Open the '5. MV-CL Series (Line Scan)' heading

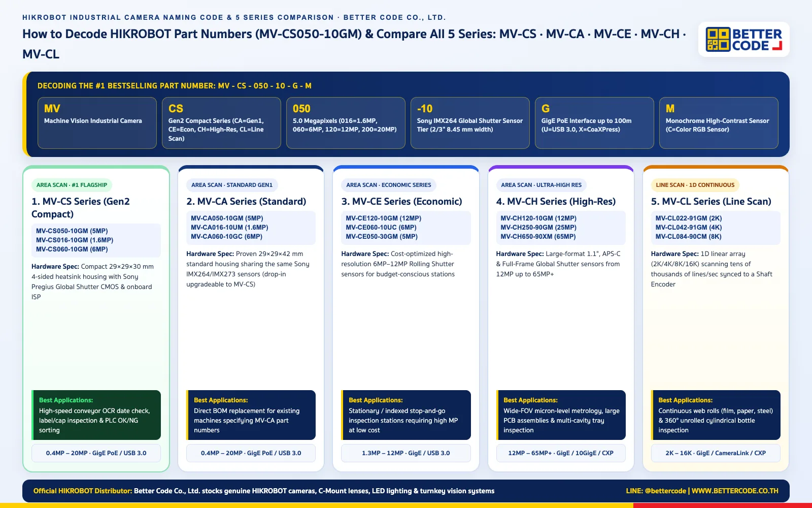711,202
